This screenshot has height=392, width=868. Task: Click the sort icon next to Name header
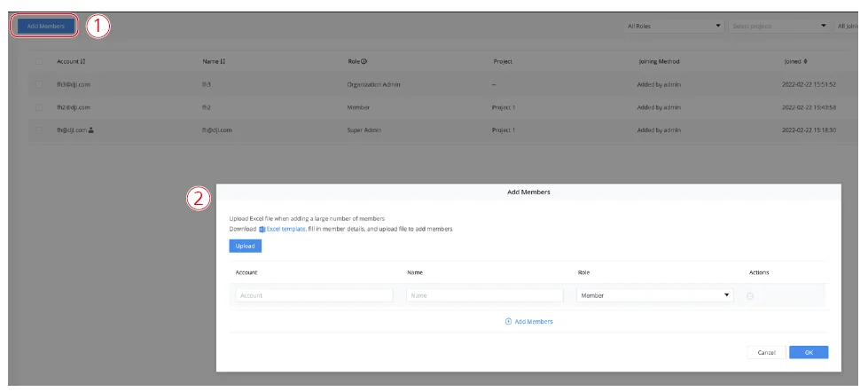pyautogui.click(x=223, y=61)
